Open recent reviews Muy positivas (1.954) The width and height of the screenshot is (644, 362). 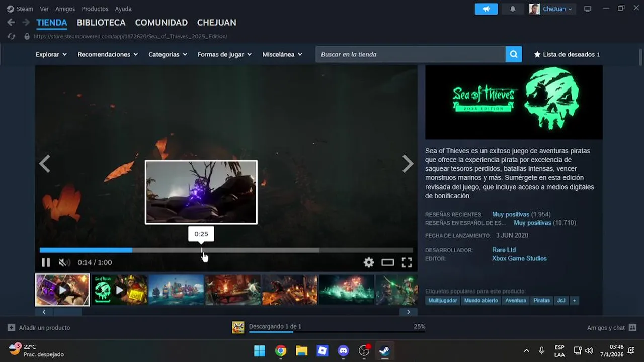521,214
